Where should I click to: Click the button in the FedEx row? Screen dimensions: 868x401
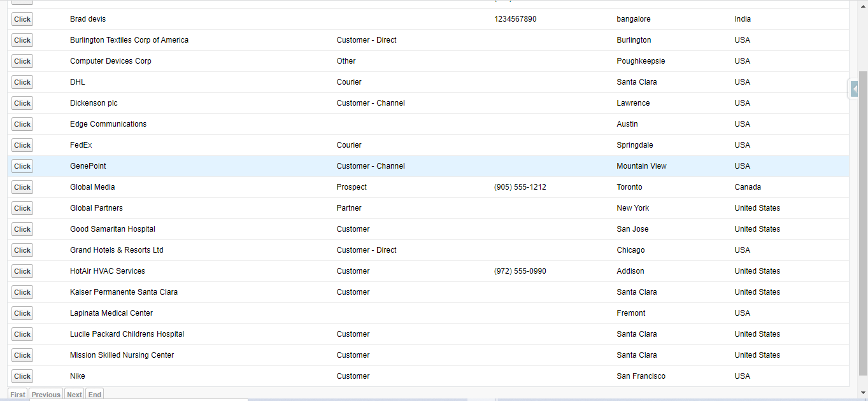(22, 145)
